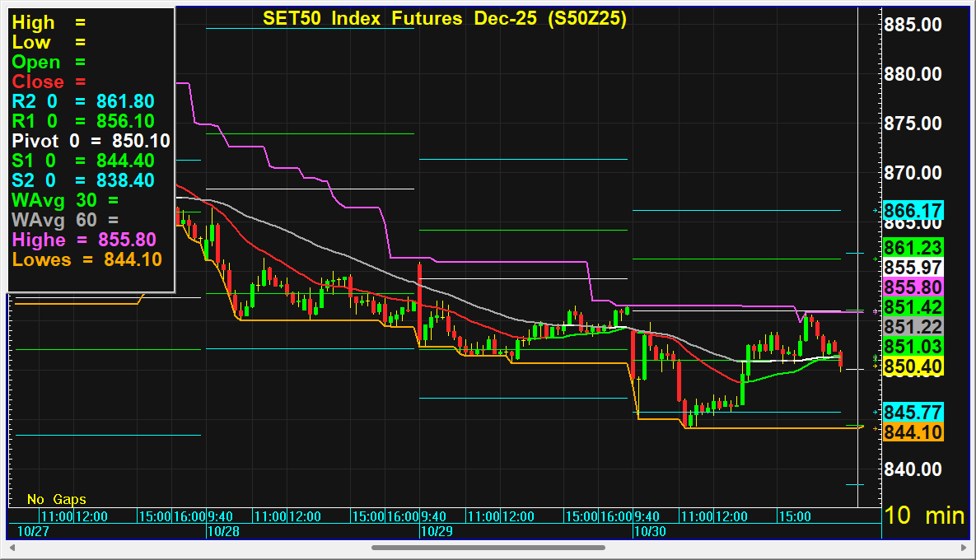
Task: Select the 10/30 date marker
Action: [649, 532]
